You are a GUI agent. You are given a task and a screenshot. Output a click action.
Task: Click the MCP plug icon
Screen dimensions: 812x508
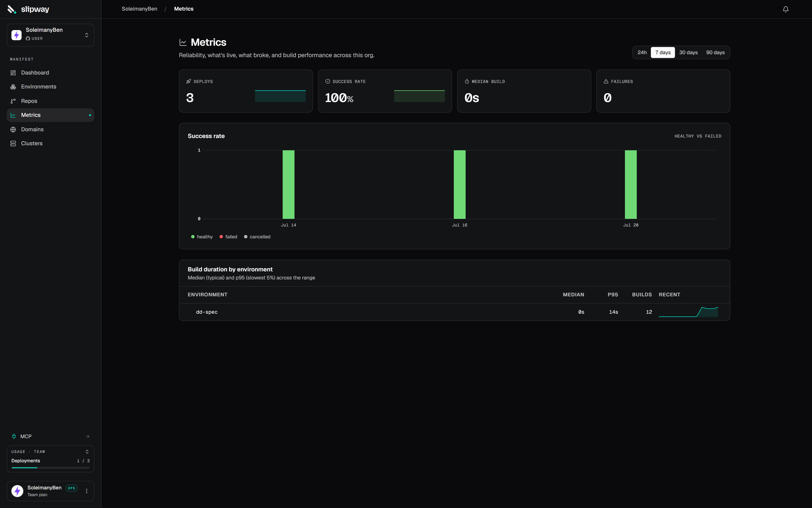tap(14, 436)
